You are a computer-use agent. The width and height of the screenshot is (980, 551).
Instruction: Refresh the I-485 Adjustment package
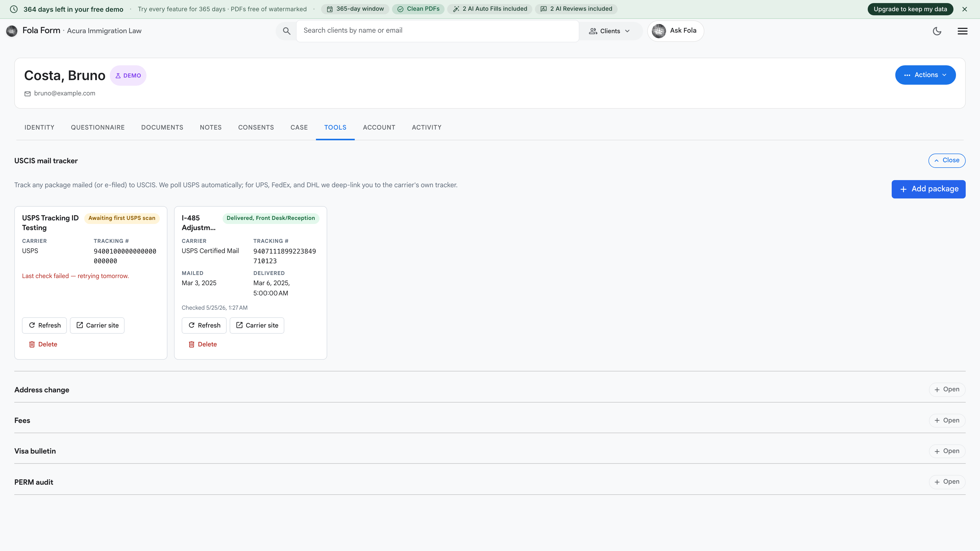204,325
